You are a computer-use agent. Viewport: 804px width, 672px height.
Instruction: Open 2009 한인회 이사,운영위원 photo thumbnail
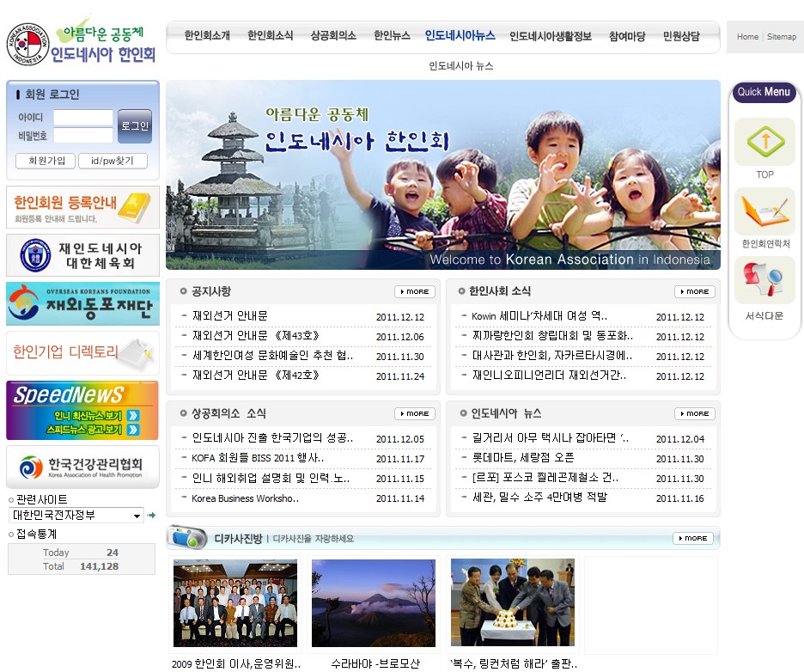(x=235, y=602)
